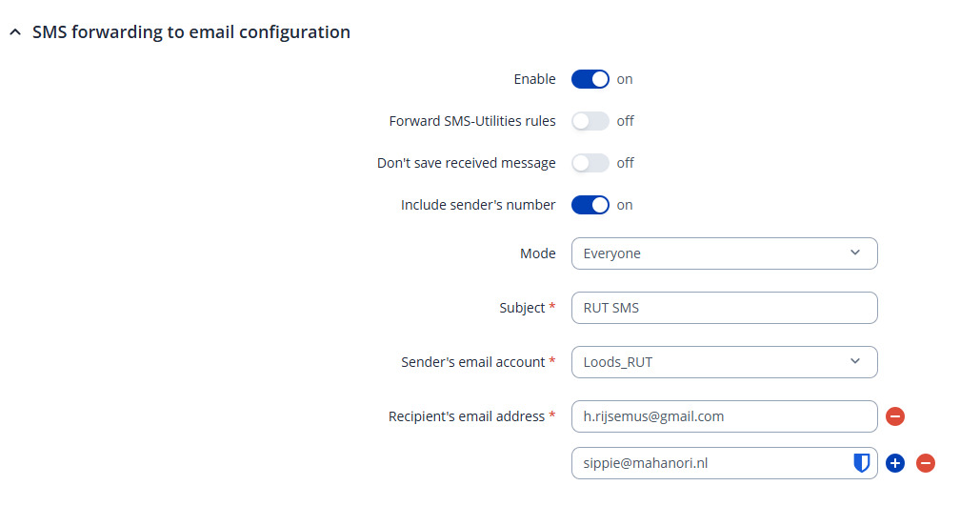The width and height of the screenshot is (980, 506).
Task: Click the Subject field containing RUT SMS
Action: [x=724, y=308]
